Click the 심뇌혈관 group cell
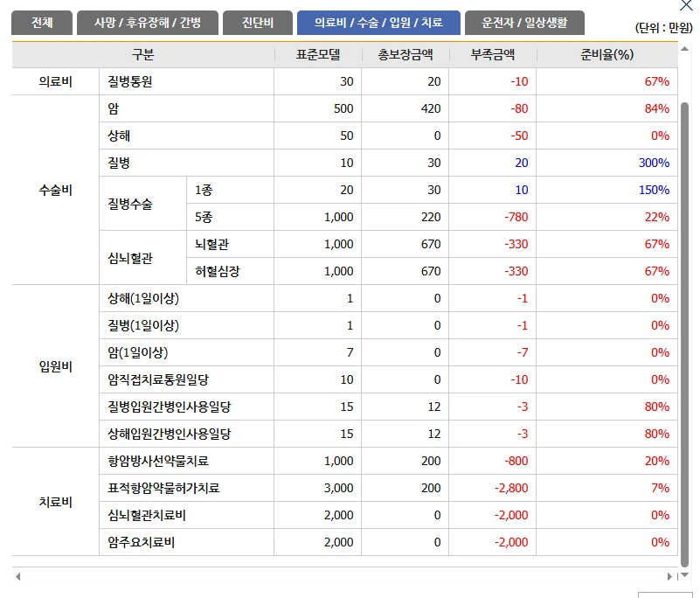700x598 pixels. pos(142,258)
